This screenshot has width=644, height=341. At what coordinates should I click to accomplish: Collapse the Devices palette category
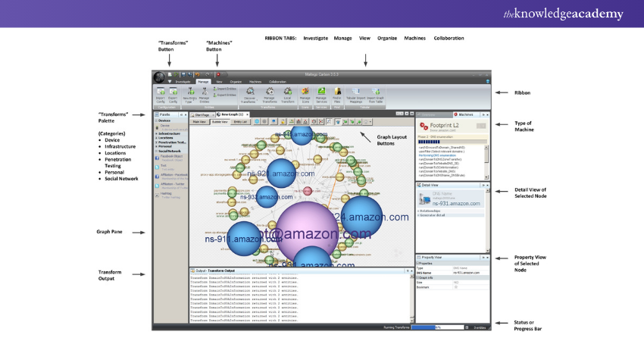156,120
